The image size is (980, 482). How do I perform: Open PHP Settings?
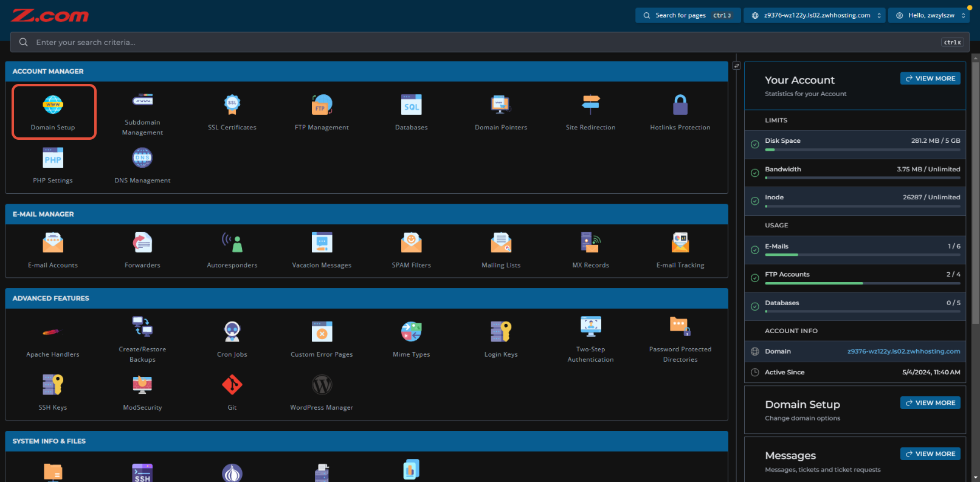point(53,165)
